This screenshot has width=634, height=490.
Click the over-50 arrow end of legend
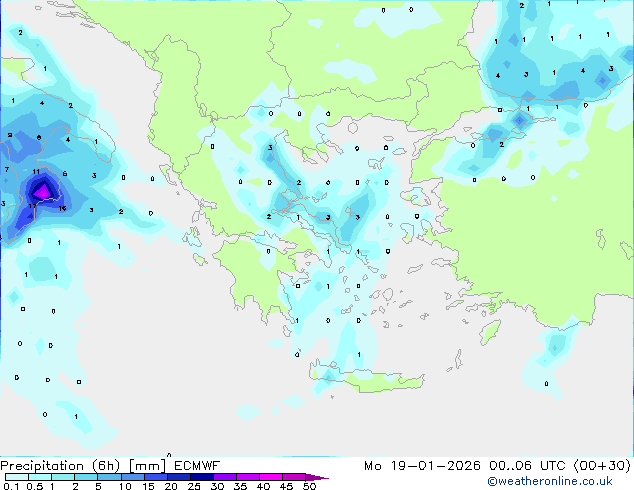point(317,477)
